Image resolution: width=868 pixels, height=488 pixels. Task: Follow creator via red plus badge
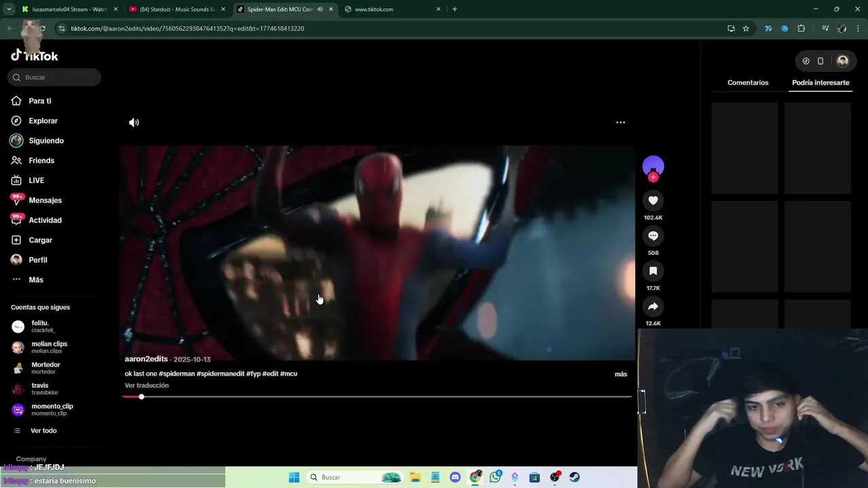coord(653,178)
